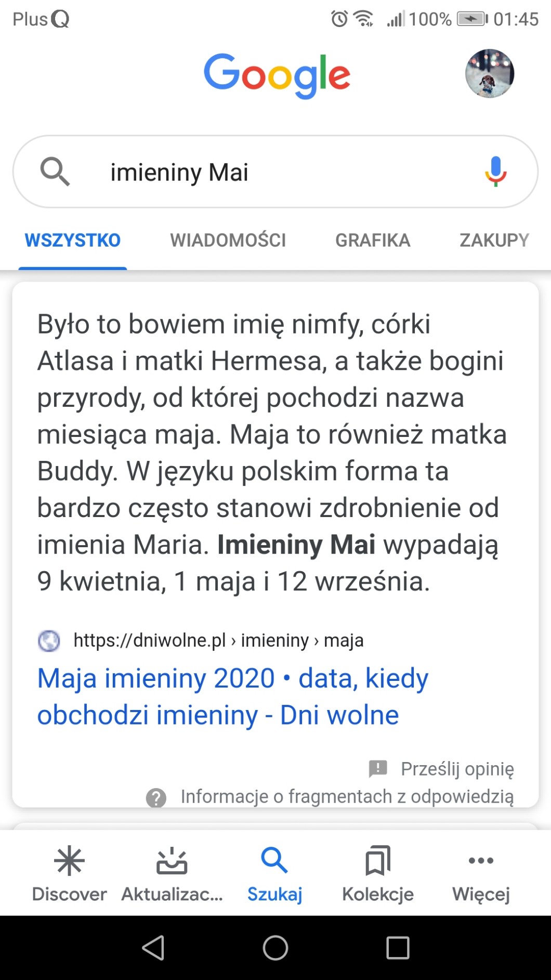Switch to the WIADOMOŚCI tab
This screenshot has height=980, width=551.
click(228, 240)
